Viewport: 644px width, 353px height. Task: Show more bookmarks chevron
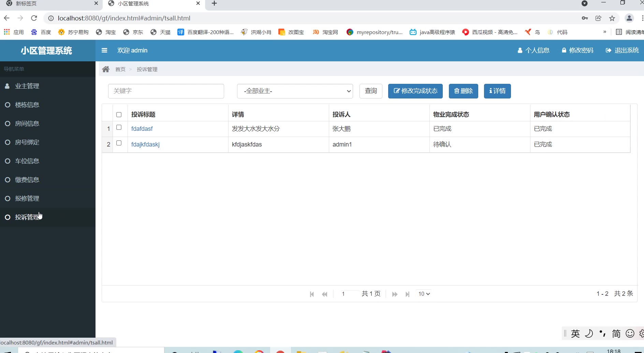pyautogui.click(x=605, y=32)
